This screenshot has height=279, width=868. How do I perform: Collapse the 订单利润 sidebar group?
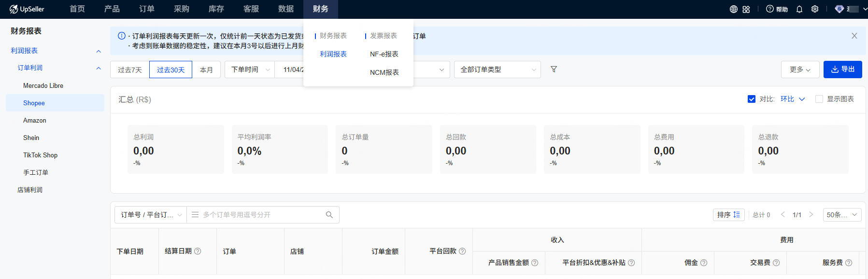point(99,69)
